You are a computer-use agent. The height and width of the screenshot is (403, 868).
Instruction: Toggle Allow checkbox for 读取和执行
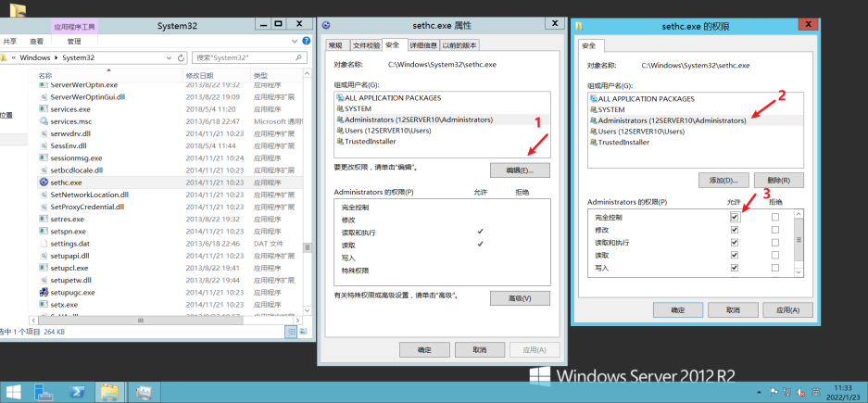(735, 243)
